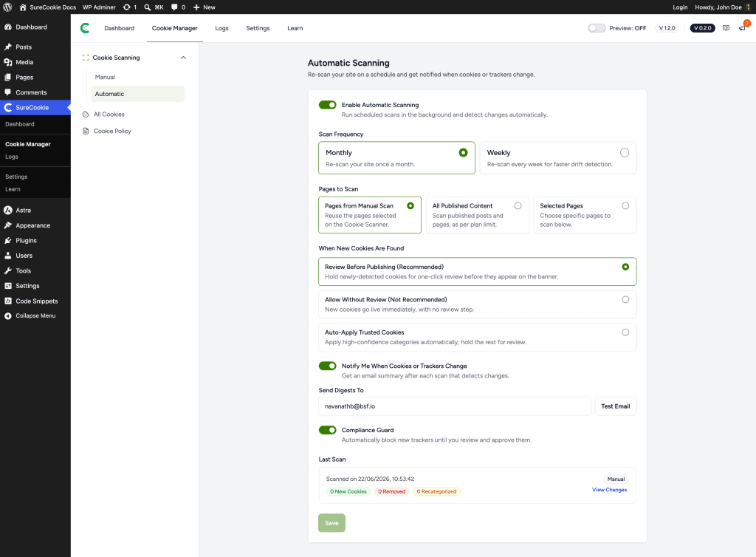The width and height of the screenshot is (756, 557).
Task: Open the Settings tab in top navigation
Action: (258, 28)
